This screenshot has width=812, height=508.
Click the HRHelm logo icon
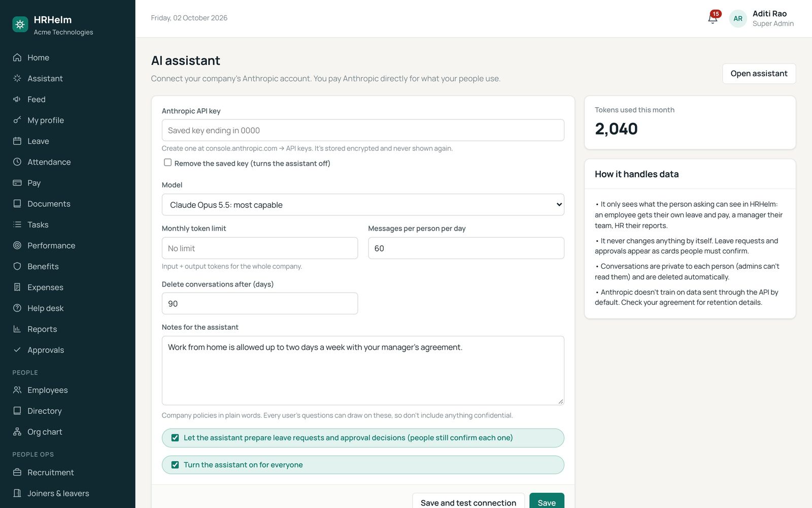click(20, 24)
